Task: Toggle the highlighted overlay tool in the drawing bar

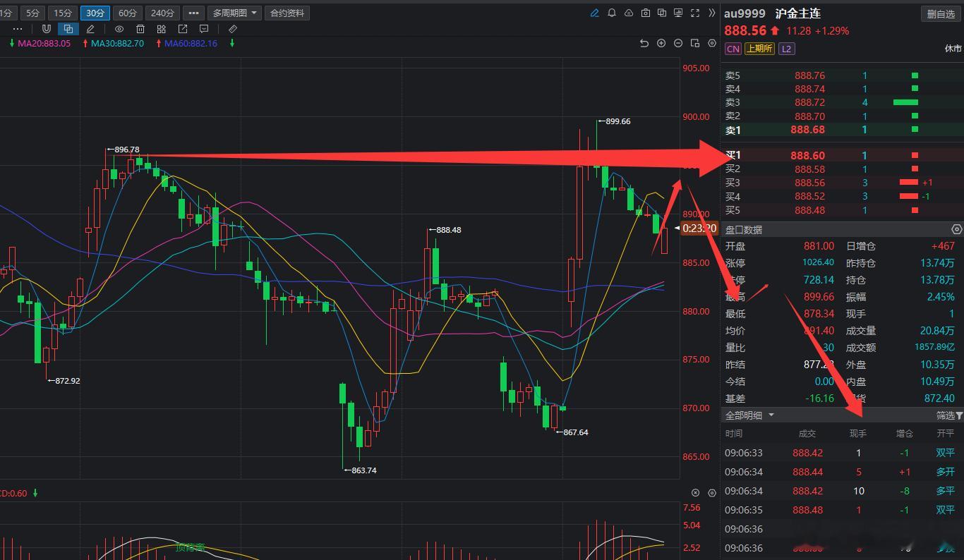Action: click(68, 29)
